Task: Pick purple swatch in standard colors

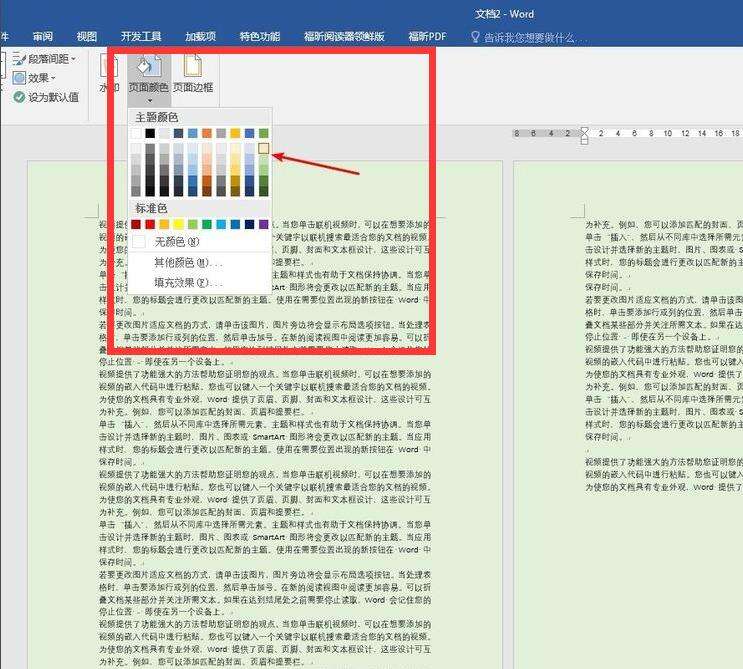Action: point(264,224)
